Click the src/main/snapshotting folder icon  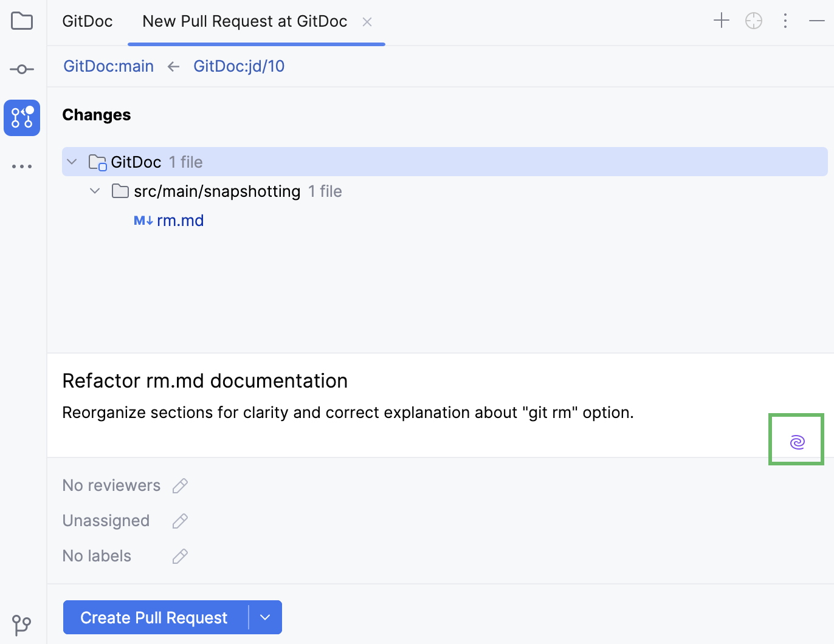120,191
